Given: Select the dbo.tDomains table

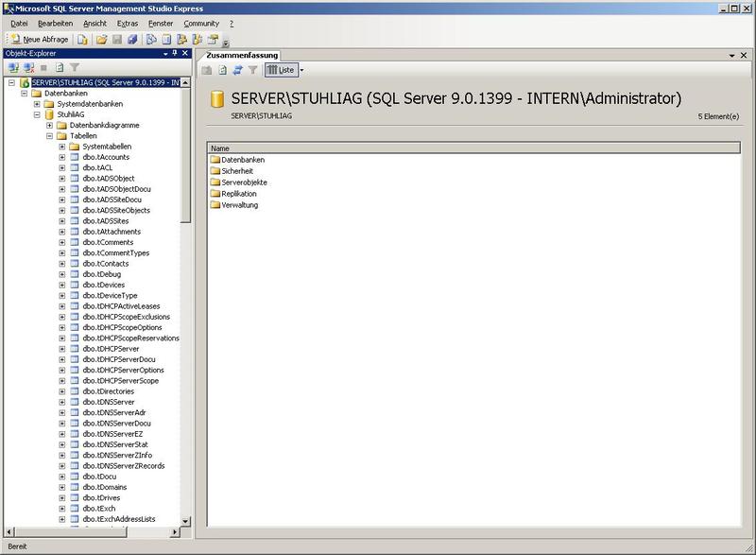Looking at the screenshot, I should pos(105,487).
